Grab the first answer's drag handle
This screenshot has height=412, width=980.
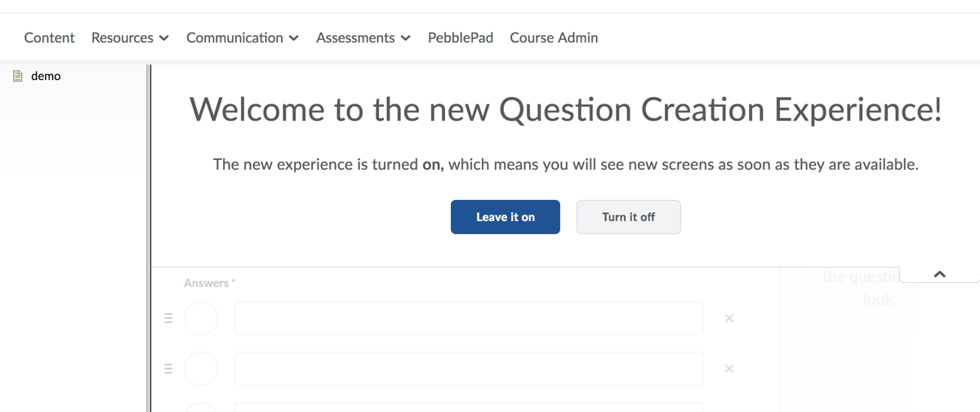(169, 318)
